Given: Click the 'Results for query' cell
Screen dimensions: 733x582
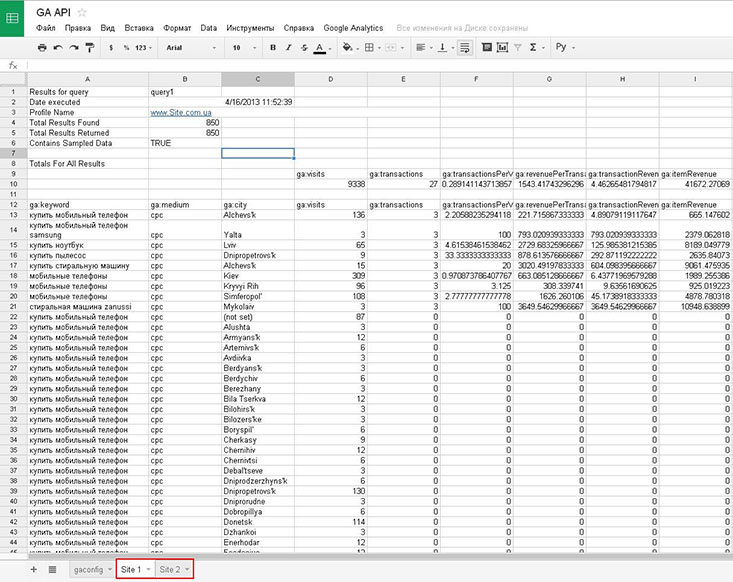Looking at the screenshot, I should coord(87,92).
